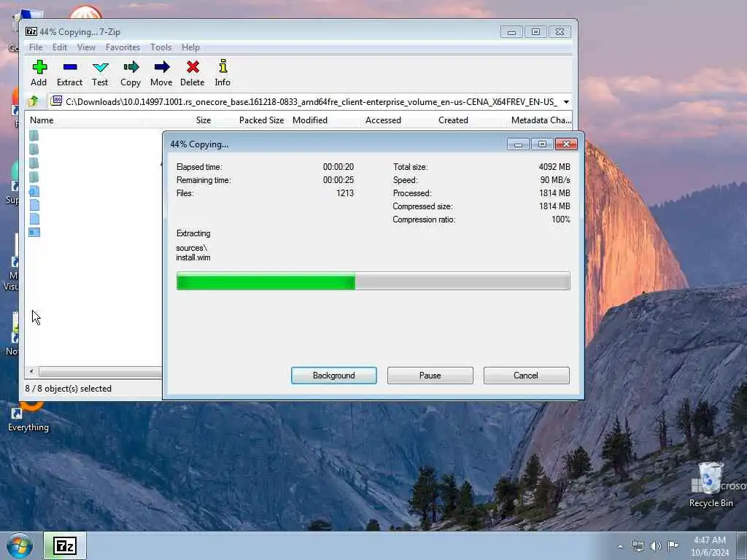Click the green copy progress bar
The image size is (747, 560).
click(x=373, y=281)
